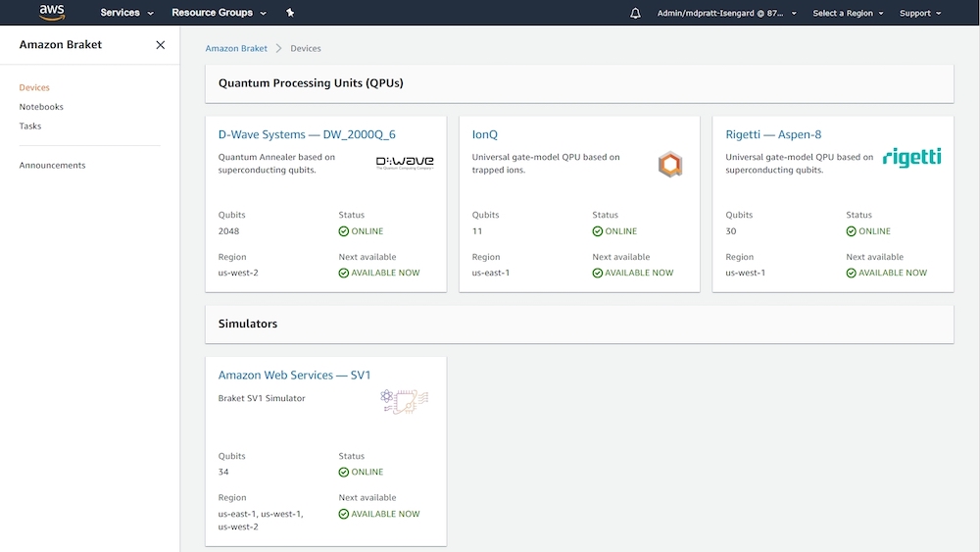980x552 pixels.
Task: Click the Amazon Braket sidebar title
Action: pos(61,45)
